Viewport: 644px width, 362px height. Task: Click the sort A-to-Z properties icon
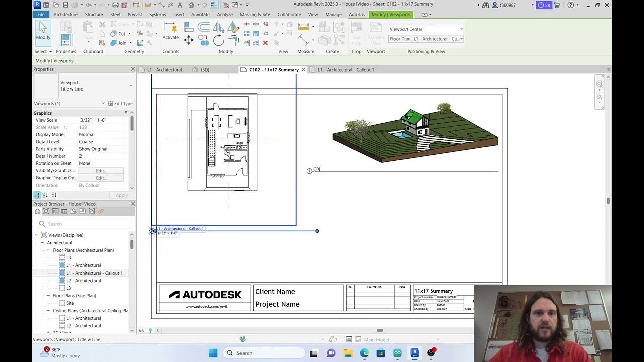pyautogui.click(x=45, y=195)
